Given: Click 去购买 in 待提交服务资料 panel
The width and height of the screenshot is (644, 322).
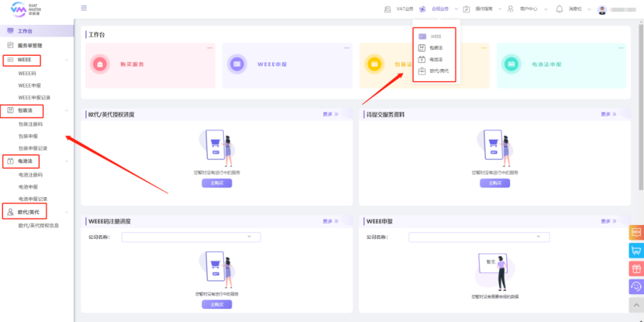Looking at the screenshot, I should [x=495, y=183].
